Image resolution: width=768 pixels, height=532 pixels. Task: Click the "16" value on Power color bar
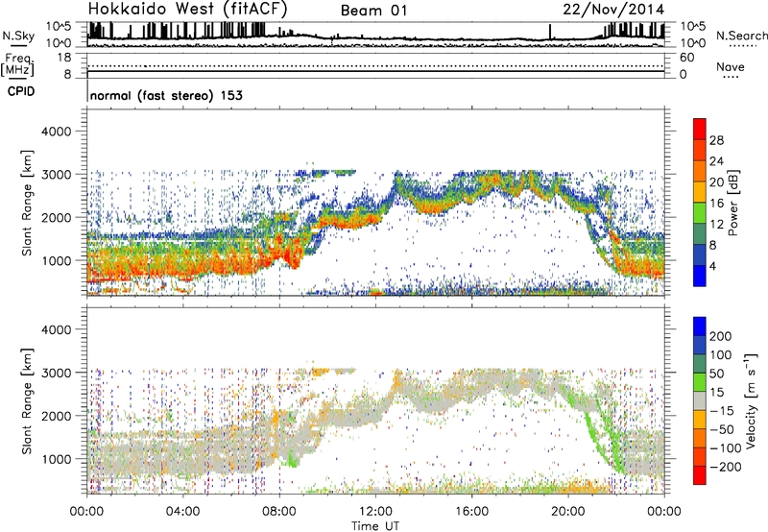pyautogui.click(x=716, y=204)
